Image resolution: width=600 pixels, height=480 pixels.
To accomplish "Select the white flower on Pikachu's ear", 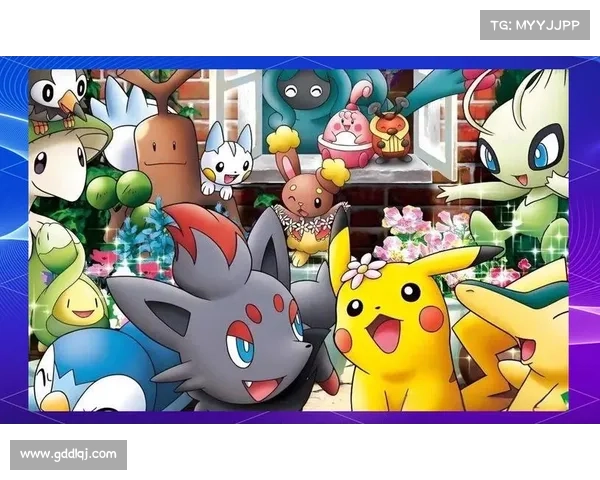I will tap(362, 268).
